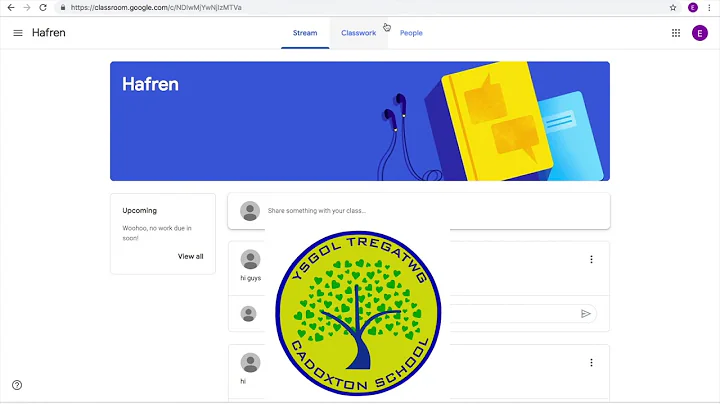Send the class comment
The image size is (720, 404).
(x=585, y=314)
